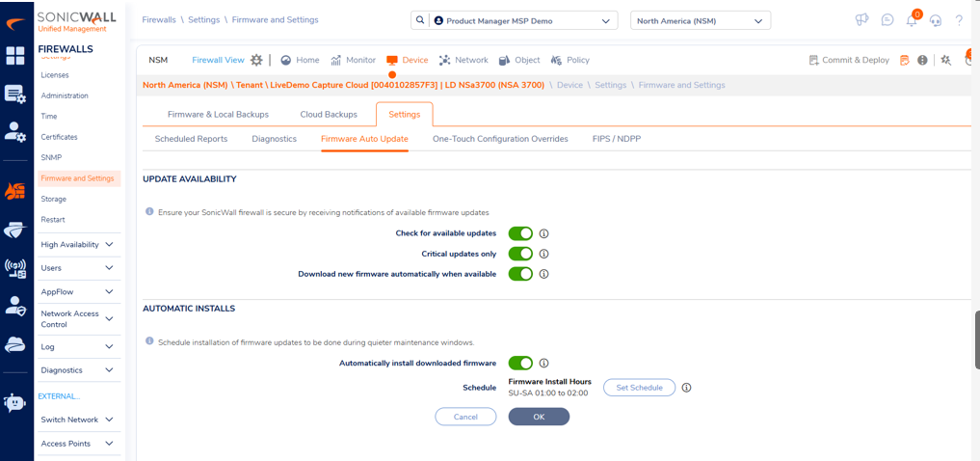Expand the Switch Network section

pyautogui.click(x=77, y=420)
